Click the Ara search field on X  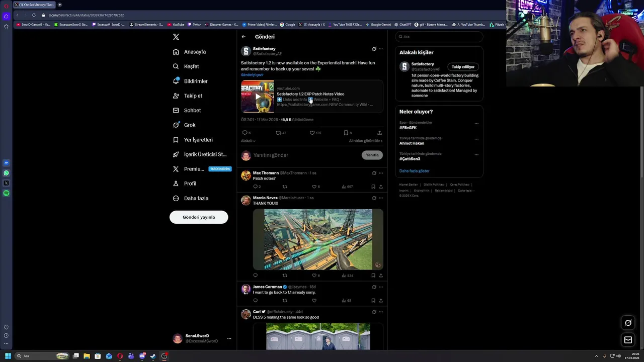tap(439, 37)
